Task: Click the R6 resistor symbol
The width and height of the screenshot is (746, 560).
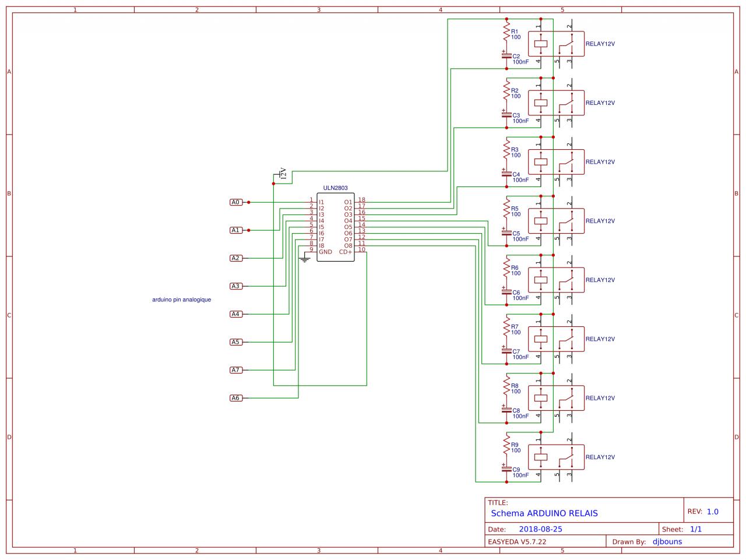Action: pyautogui.click(x=506, y=268)
